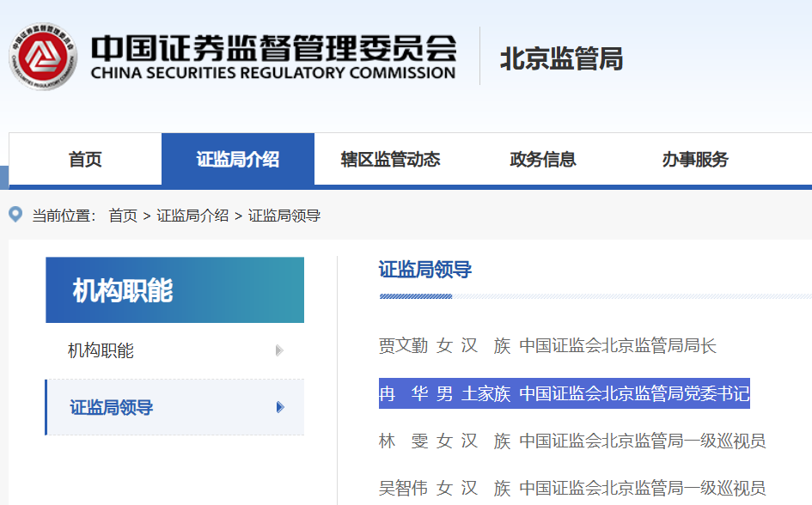The image size is (812, 505).
Task: Click the 中国证券监督管理委员会 title text
Action: pyautogui.click(x=274, y=48)
